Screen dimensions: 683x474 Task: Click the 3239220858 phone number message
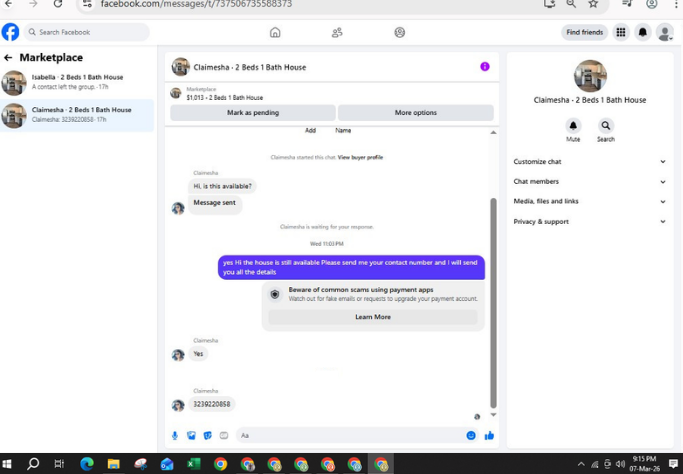pos(212,404)
